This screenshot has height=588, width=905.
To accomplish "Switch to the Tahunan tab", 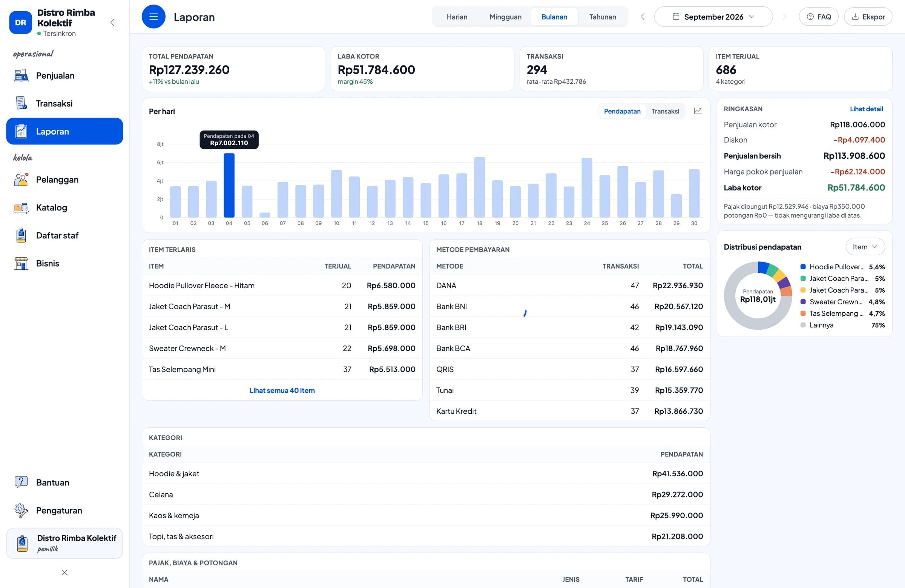I will [602, 17].
